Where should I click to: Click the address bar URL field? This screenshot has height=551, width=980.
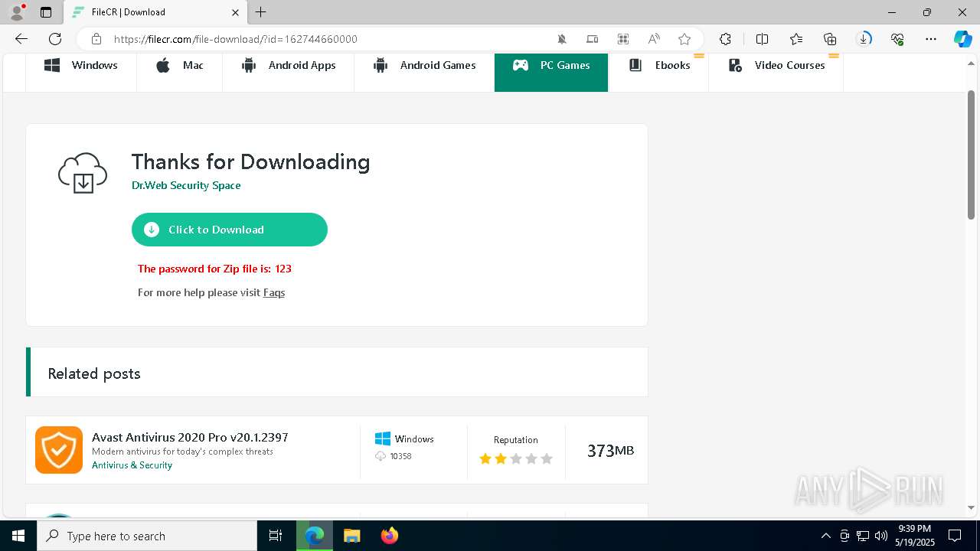[x=329, y=39]
